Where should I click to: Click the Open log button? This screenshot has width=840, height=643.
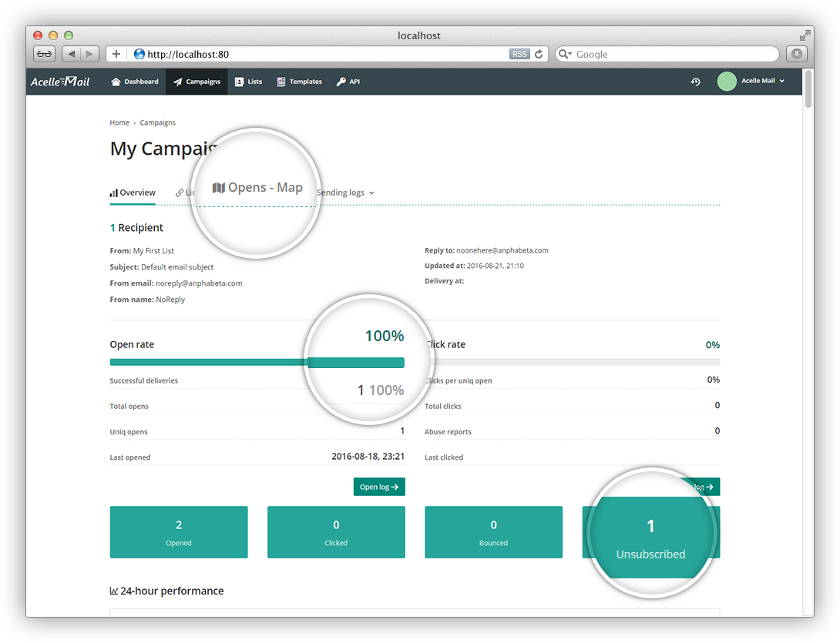pyautogui.click(x=379, y=487)
